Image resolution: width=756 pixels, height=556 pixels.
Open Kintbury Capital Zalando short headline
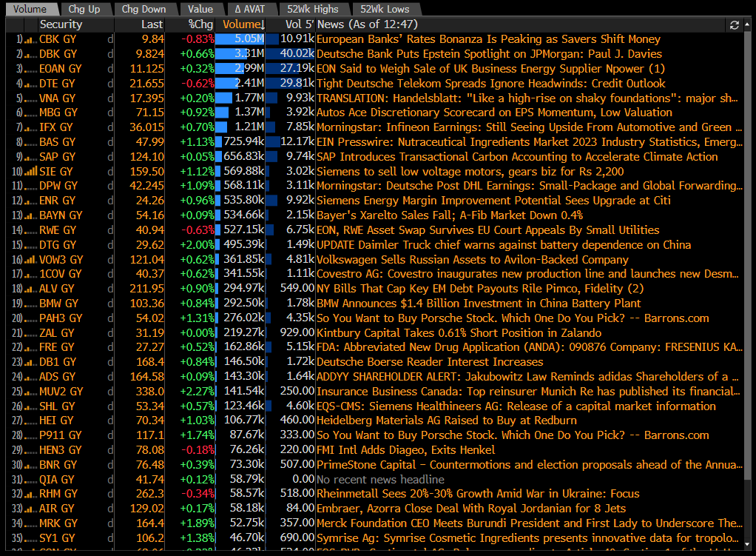pyautogui.click(x=459, y=333)
